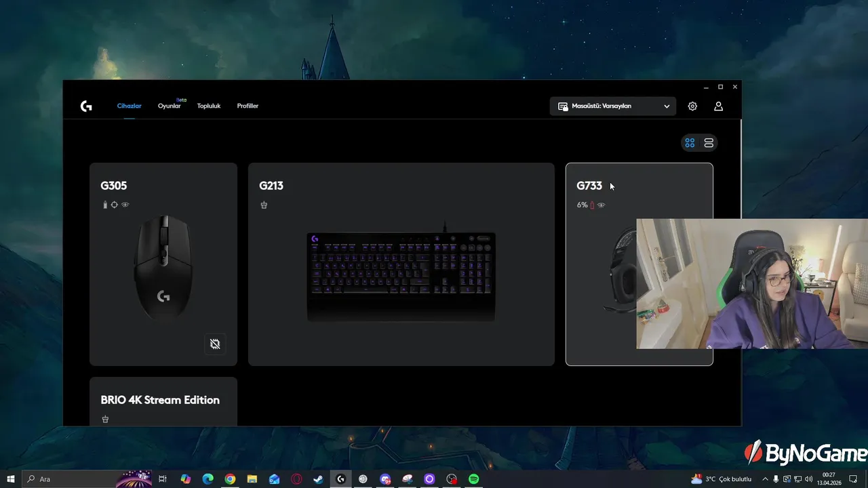The width and height of the screenshot is (868, 488).
Task: Click the Logitech G logo
Action: click(x=86, y=106)
